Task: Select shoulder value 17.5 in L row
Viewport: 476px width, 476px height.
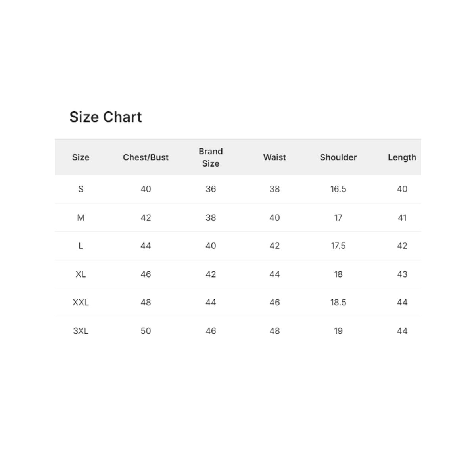Action: (x=338, y=246)
